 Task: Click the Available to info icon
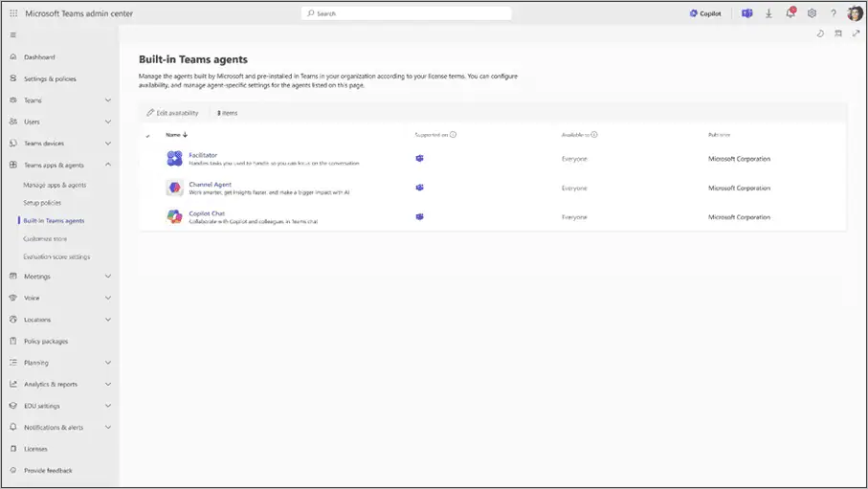tap(594, 135)
